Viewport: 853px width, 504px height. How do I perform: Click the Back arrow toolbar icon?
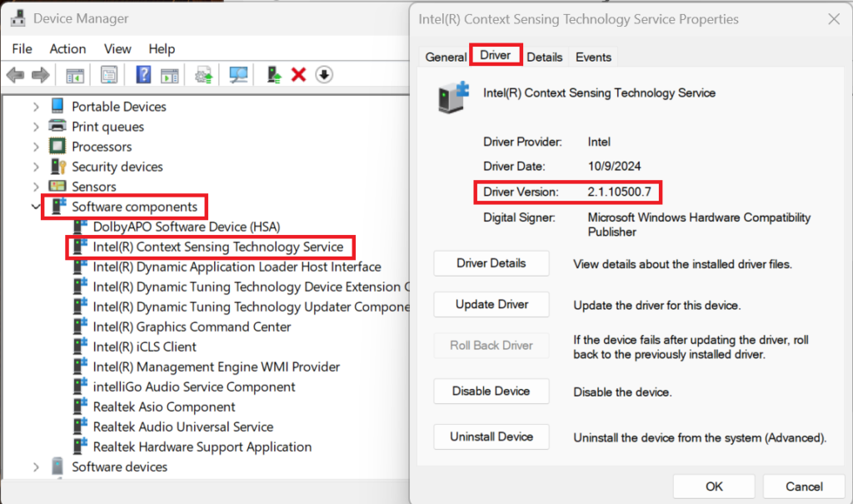(x=15, y=75)
